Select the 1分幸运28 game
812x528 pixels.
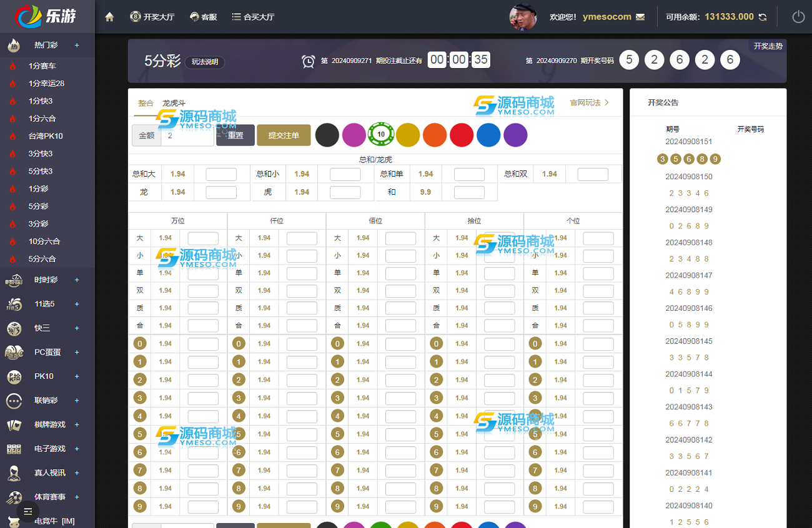click(x=47, y=83)
